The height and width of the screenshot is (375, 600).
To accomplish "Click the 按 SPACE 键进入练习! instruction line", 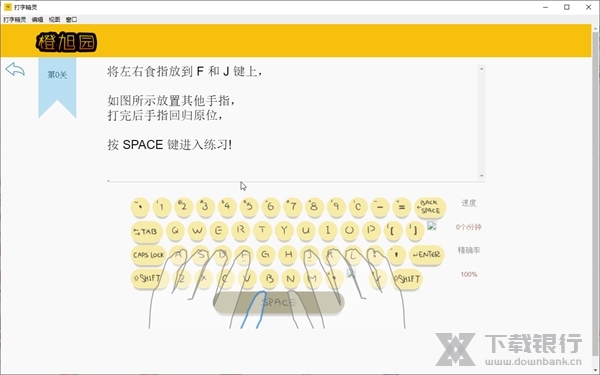I will point(170,145).
